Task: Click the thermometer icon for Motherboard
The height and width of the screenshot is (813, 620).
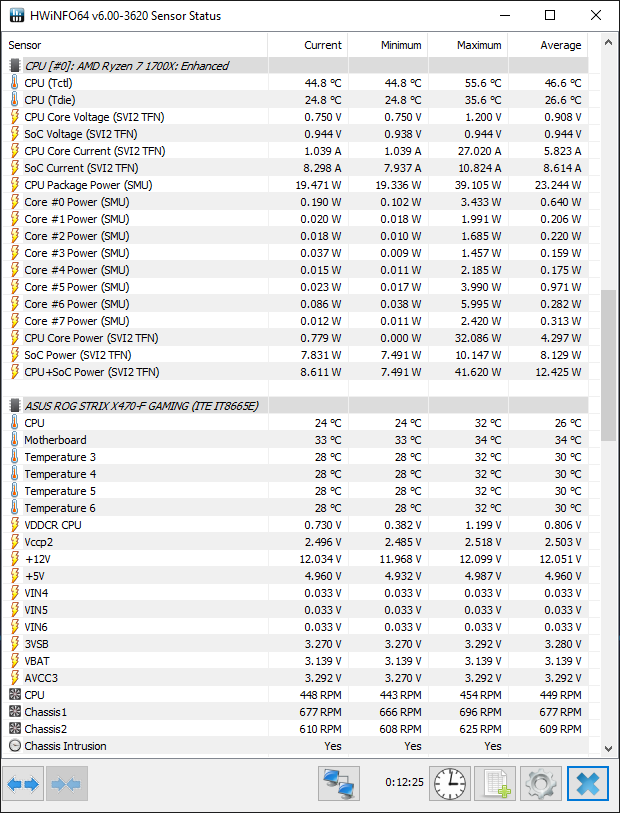Action: (15, 440)
